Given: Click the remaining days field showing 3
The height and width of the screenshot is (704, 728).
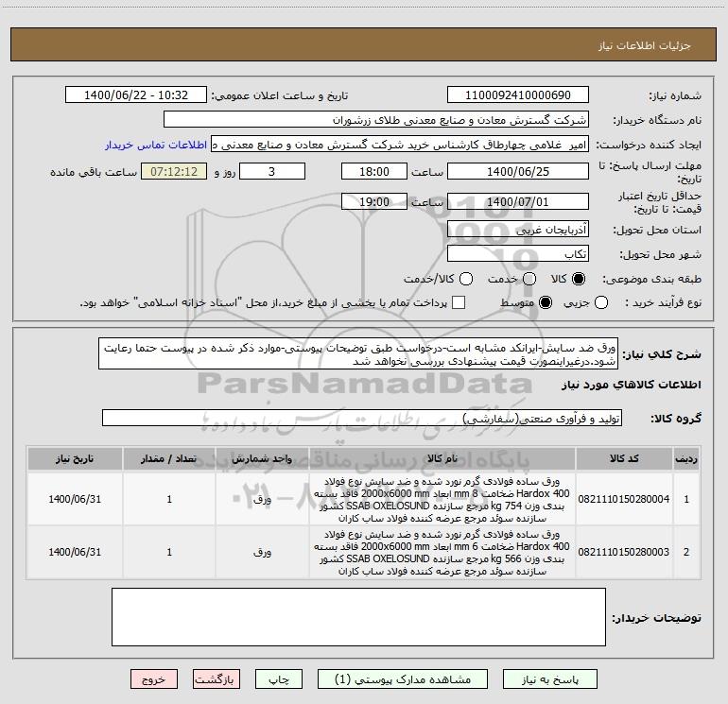Looking at the screenshot, I should click(272, 171).
